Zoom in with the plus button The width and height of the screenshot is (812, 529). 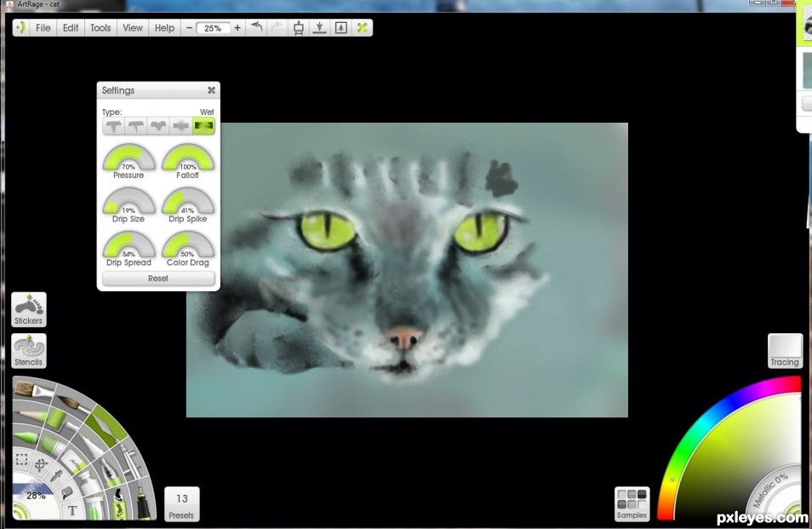click(237, 28)
